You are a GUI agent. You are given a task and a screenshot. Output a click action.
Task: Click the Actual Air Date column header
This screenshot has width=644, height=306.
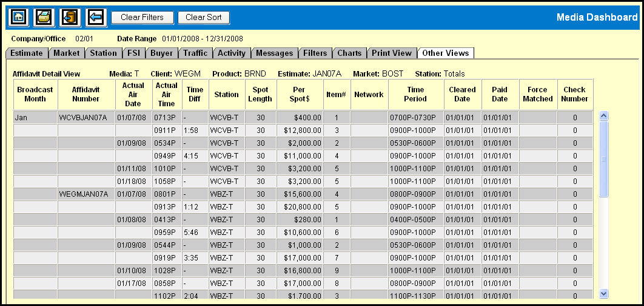133,94
